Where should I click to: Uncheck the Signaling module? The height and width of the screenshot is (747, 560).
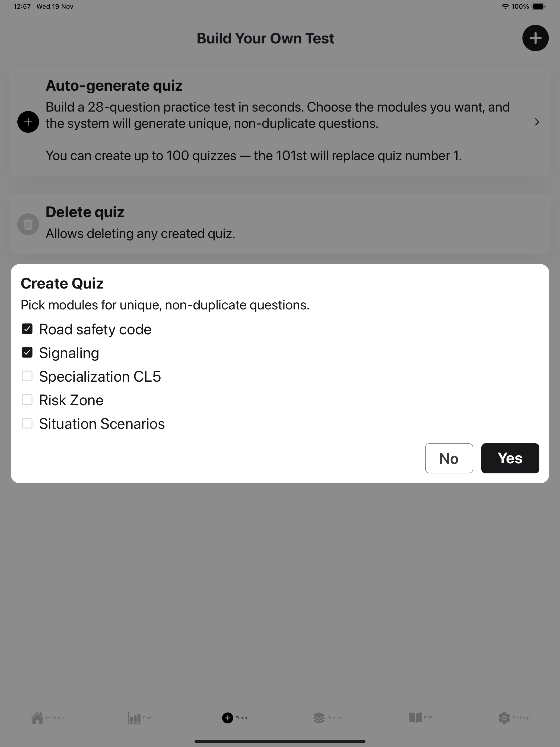point(27,352)
